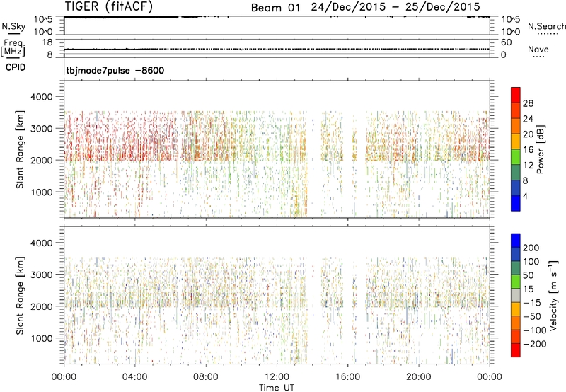Screen dimensions: 566x392
Task: Pick the gray segment of Velocity colorbar
Action: [516, 296]
